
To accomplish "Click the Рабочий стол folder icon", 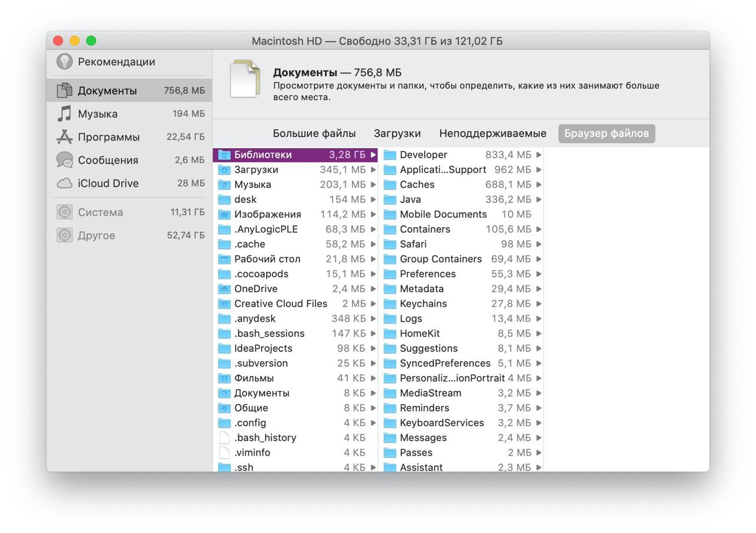I will click(224, 259).
